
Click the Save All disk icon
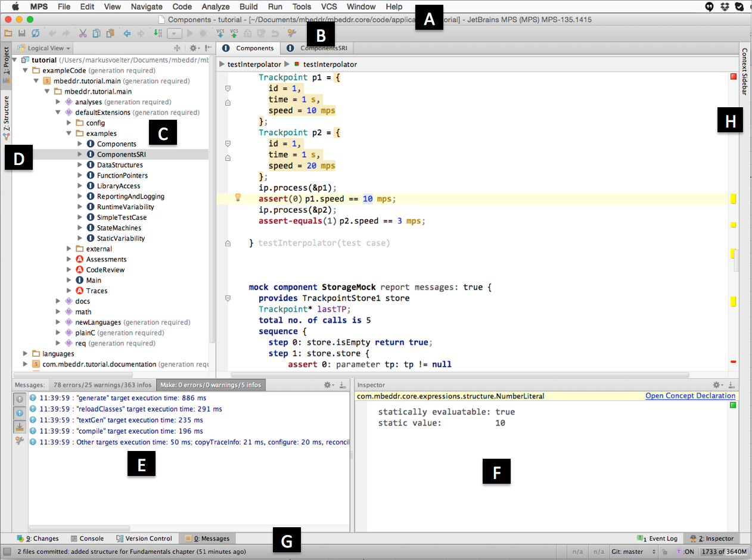pos(21,34)
